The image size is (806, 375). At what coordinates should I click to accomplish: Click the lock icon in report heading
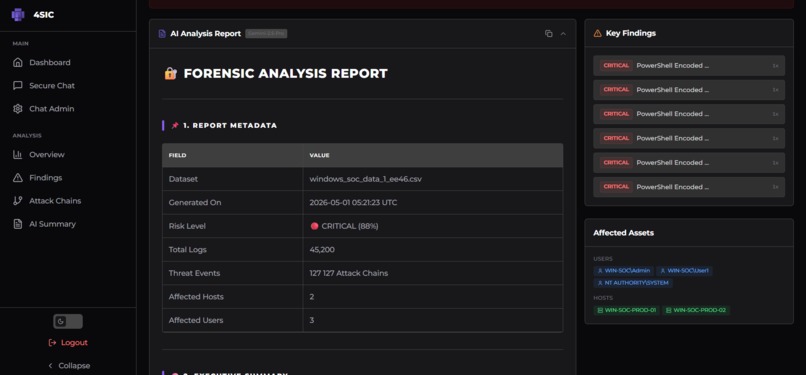[171, 73]
